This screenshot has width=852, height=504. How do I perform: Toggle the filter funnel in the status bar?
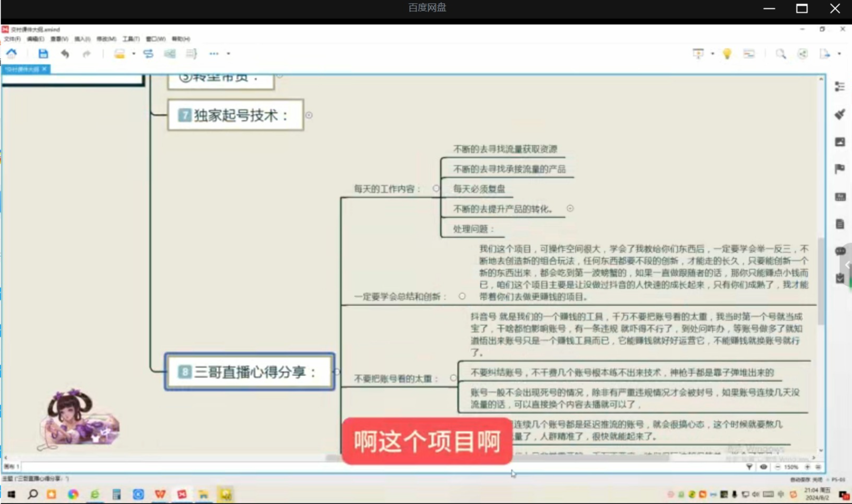pyautogui.click(x=748, y=466)
